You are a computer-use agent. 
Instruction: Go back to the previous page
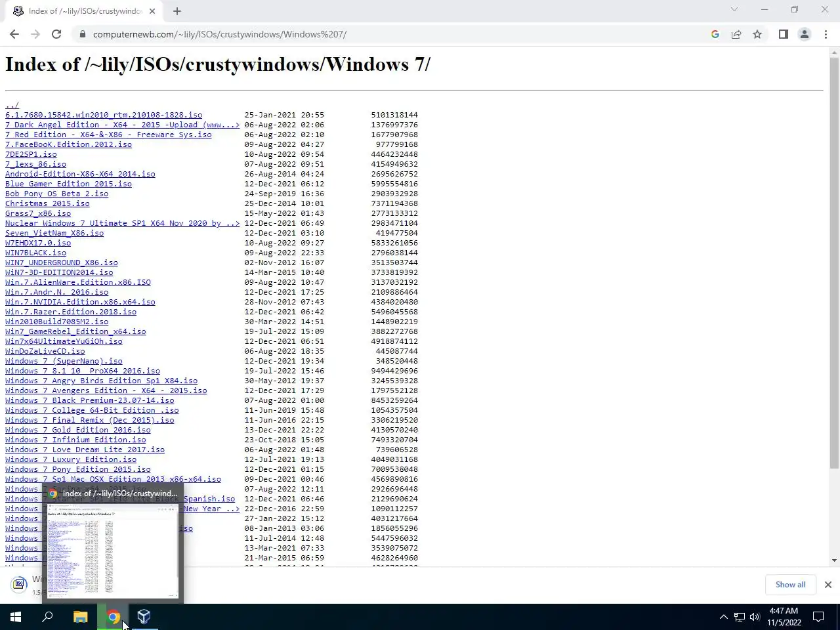(14, 34)
